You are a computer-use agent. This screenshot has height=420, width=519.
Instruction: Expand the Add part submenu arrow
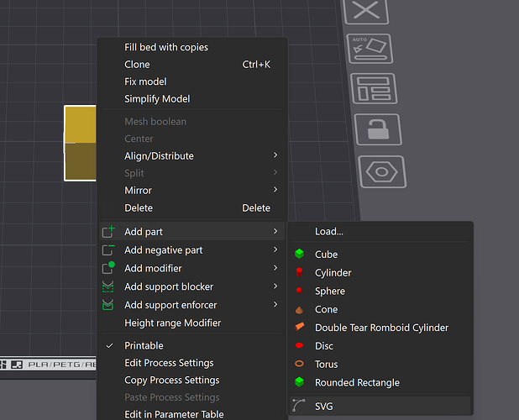275,231
